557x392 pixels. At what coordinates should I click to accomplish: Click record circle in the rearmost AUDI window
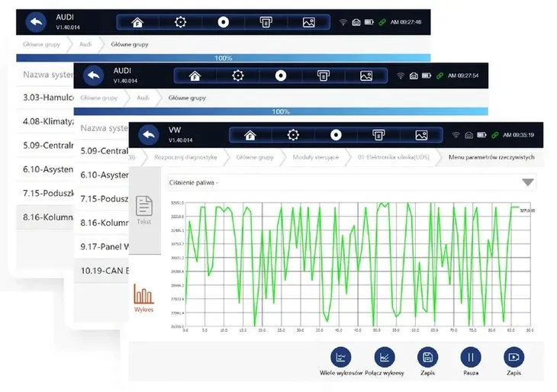pyautogui.click(x=223, y=22)
